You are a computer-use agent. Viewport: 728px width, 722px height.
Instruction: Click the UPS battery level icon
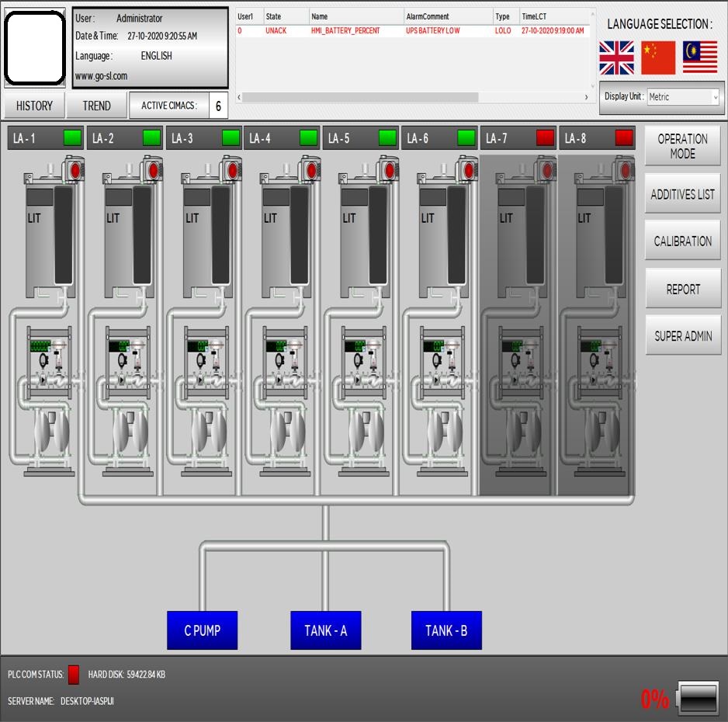[698, 699]
